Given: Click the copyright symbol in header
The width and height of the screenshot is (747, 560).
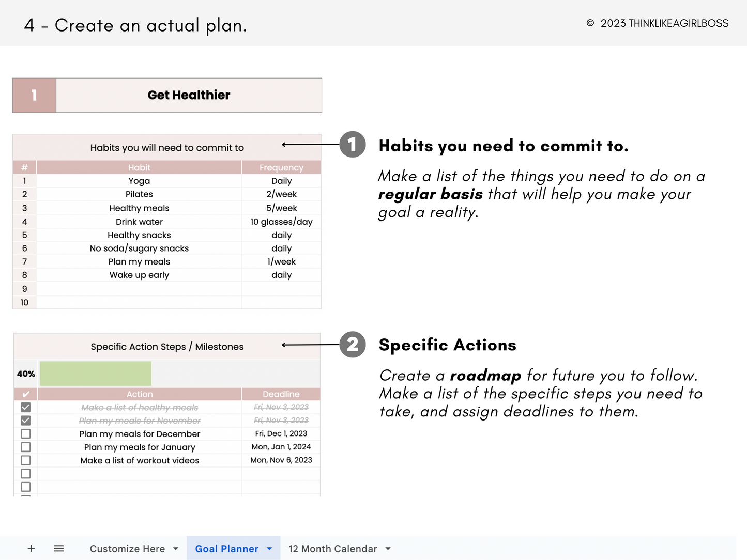Looking at the screenshot, I should [x=590, y=23].
